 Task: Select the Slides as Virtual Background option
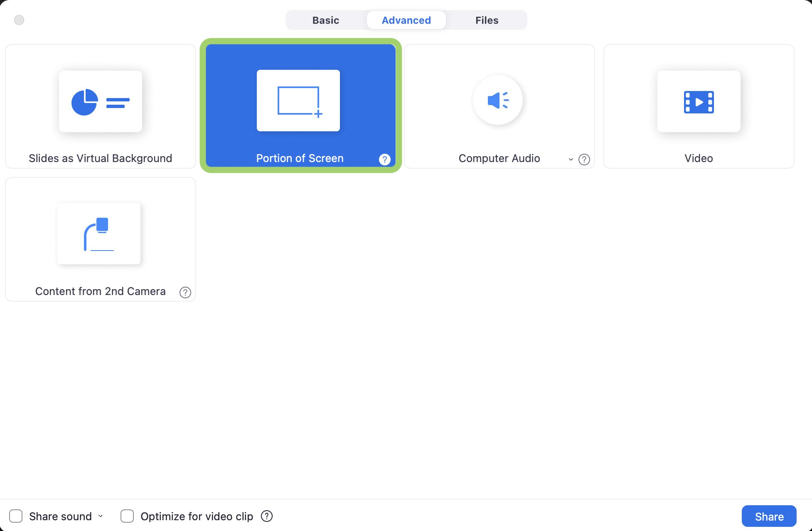(100, 106)
